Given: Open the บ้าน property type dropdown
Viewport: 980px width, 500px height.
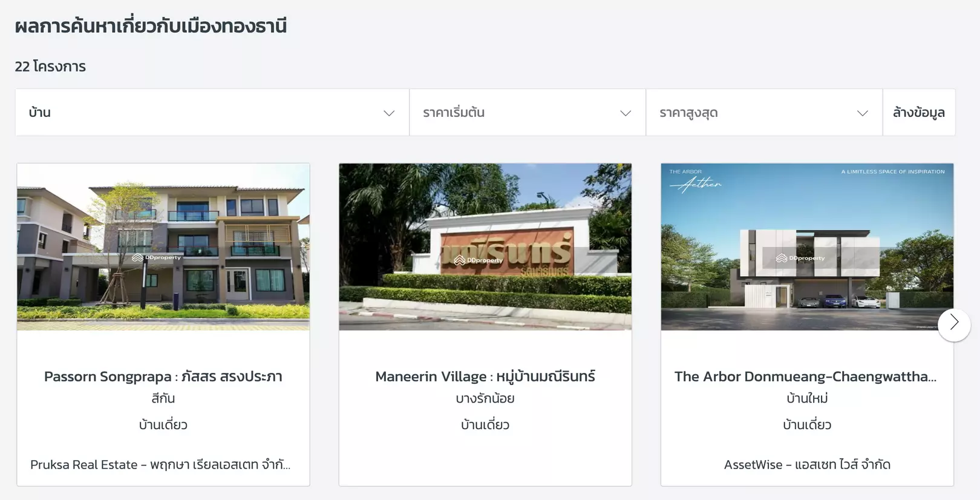Looking at the screenshot, I should (212, 113).
